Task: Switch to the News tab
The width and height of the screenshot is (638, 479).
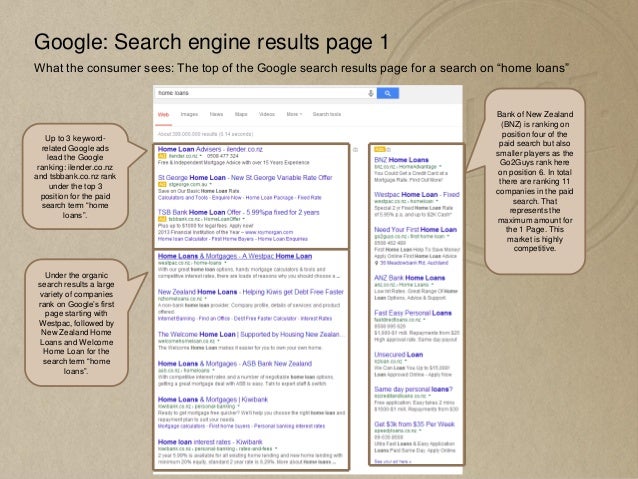Action: 216,114
